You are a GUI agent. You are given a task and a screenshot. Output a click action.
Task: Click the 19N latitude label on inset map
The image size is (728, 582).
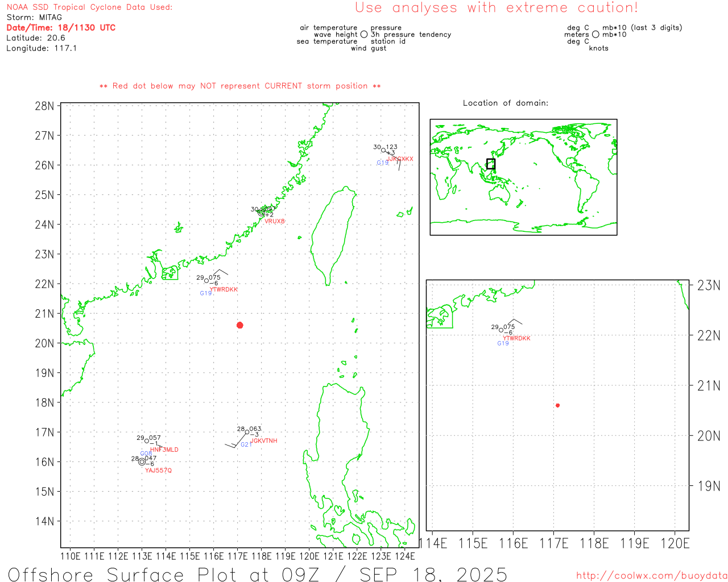point(709,486)
